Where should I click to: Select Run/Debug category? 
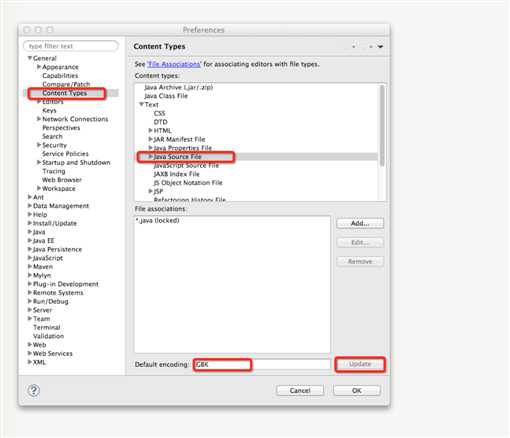click(x=51, y=301)
